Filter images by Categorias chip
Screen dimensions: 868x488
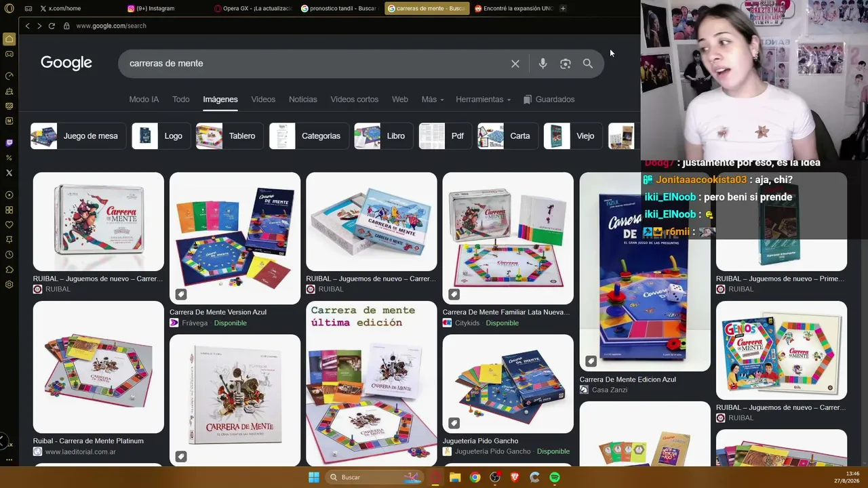pos(309,136)
